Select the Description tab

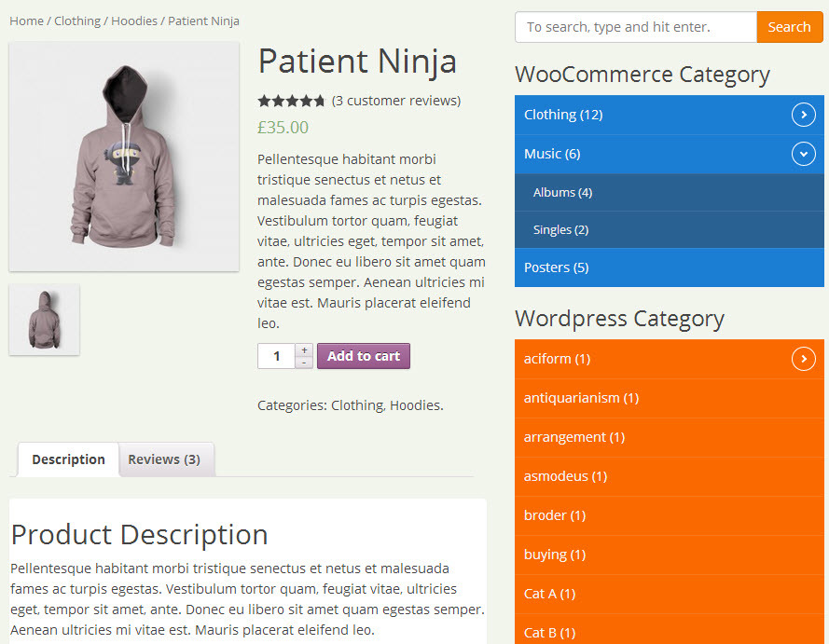coord(68,459)
